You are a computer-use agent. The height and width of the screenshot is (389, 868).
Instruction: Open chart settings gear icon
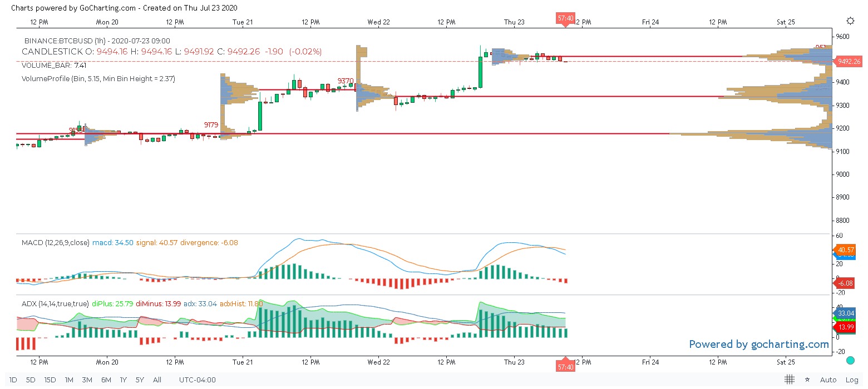pyautogui.click(x=850, y=21)
